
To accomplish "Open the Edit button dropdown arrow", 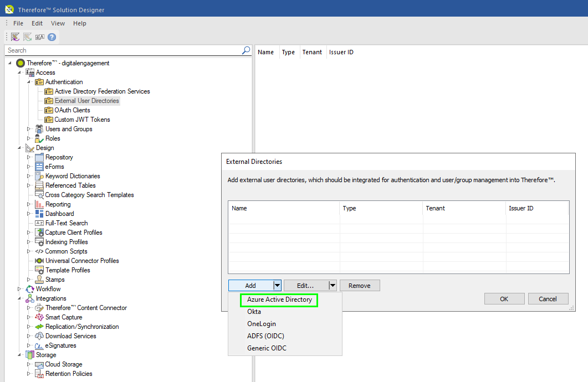I will 333,285.
